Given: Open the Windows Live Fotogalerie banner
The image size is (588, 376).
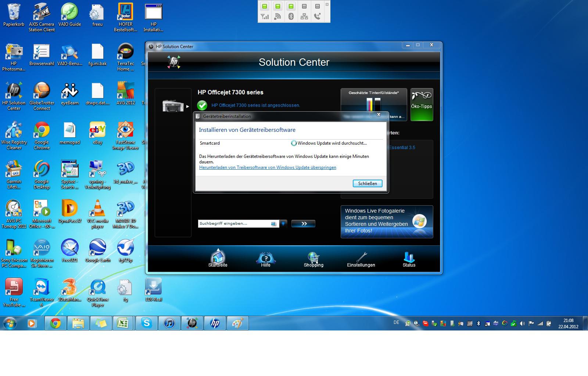Looking at the screenshot, I should coord(387,221).
